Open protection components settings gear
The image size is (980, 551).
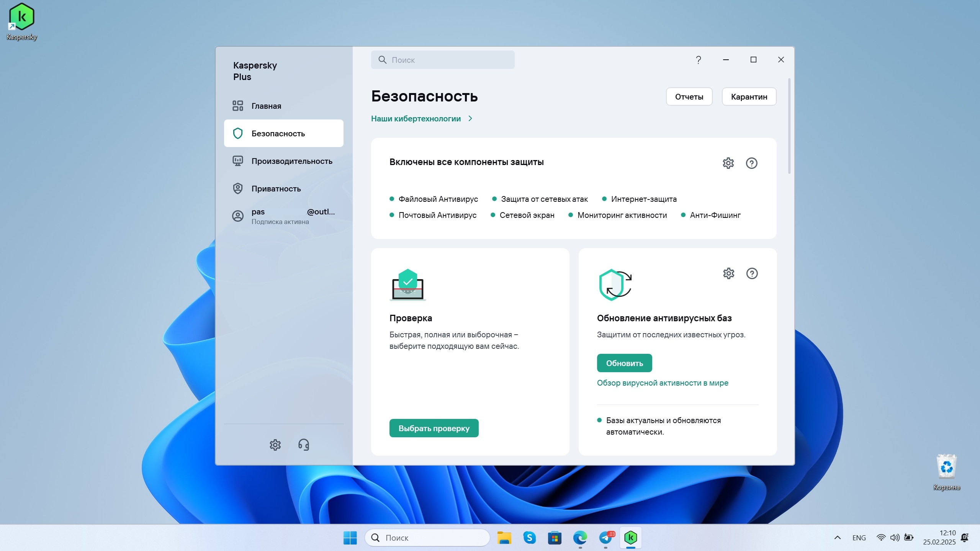[728, 163]
